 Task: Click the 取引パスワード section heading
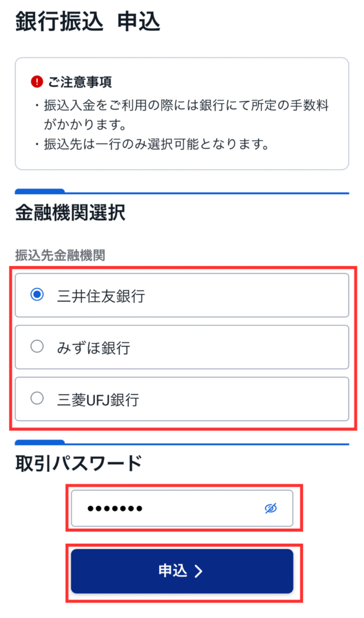click(x=78, y=462)
